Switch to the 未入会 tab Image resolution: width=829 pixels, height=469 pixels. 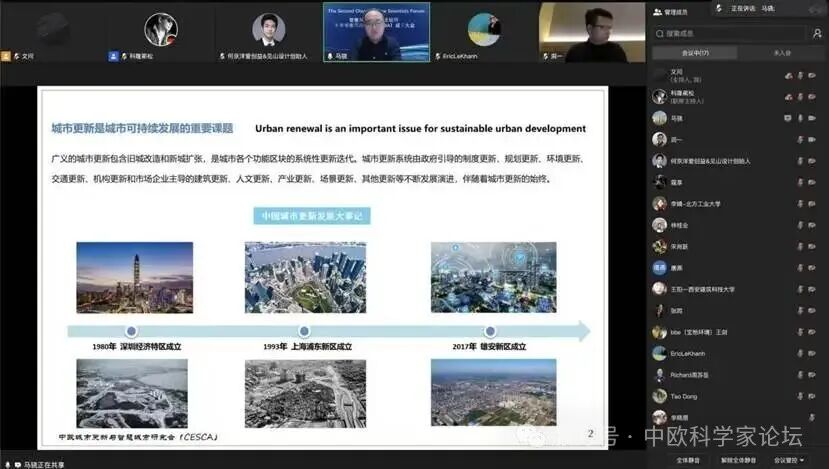781,53
